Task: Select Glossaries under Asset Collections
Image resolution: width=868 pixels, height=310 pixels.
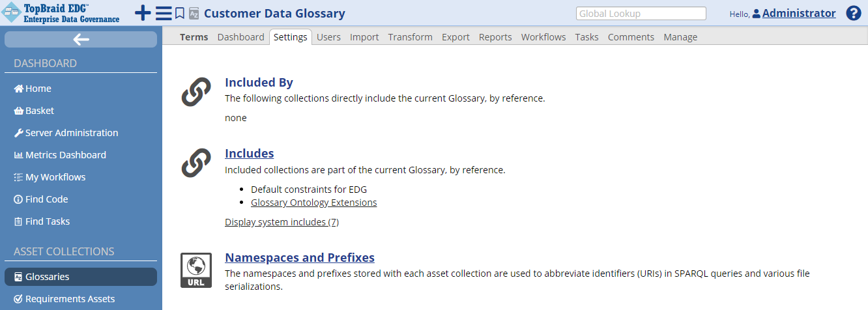Action: coord(47,277)
